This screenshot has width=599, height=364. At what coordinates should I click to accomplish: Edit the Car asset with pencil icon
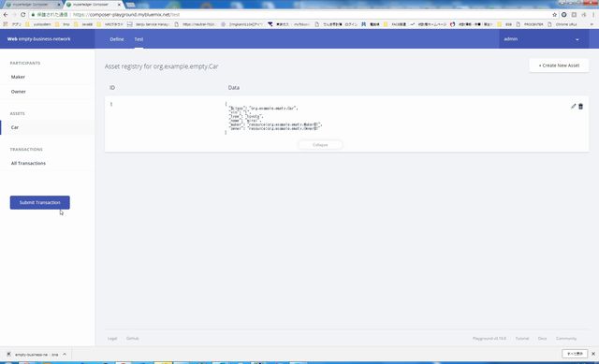[573, 106]
